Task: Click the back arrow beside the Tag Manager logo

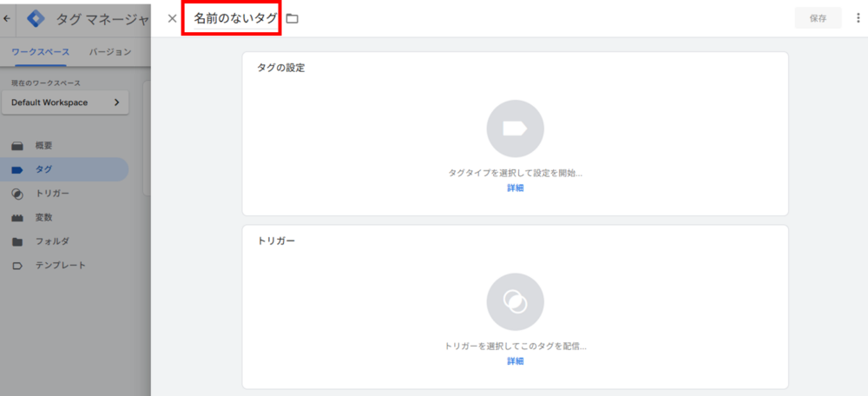Action: 7,18
